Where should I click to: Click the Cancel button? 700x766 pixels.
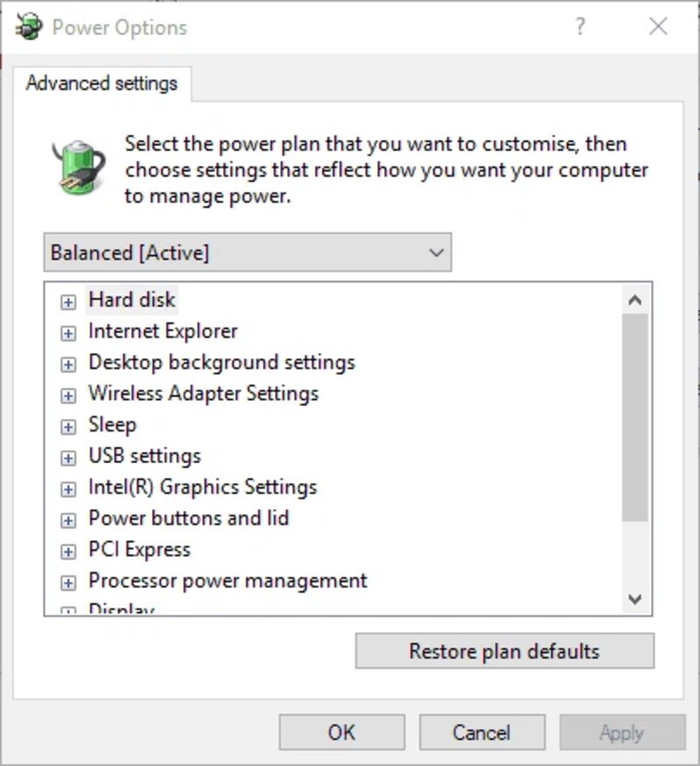481,733
